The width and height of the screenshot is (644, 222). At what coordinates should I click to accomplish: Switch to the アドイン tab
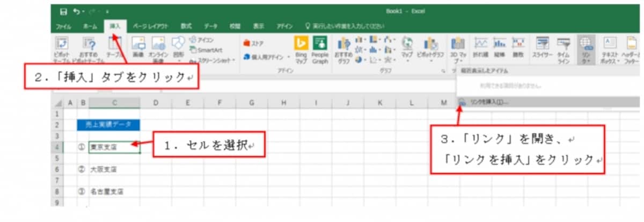tap(285, 26)
